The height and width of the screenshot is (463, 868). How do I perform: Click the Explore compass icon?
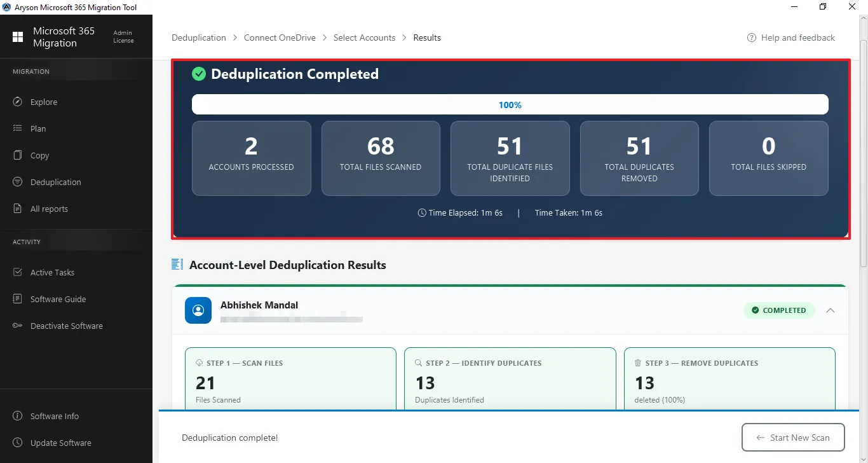[x=18, y=102]
